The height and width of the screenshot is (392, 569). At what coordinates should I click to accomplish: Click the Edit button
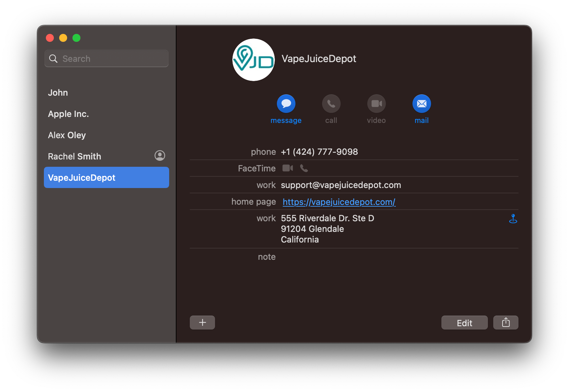(464, 322)
